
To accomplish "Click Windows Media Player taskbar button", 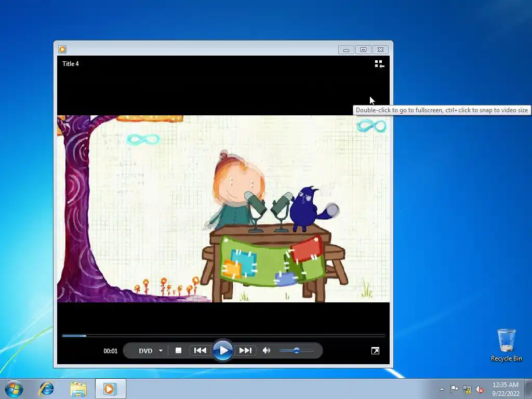I will (x=111, y=389).
